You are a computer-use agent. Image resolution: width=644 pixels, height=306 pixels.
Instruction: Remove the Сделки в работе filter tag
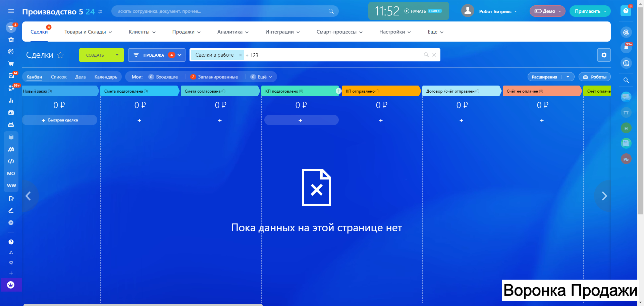click(x=240, y=55)
